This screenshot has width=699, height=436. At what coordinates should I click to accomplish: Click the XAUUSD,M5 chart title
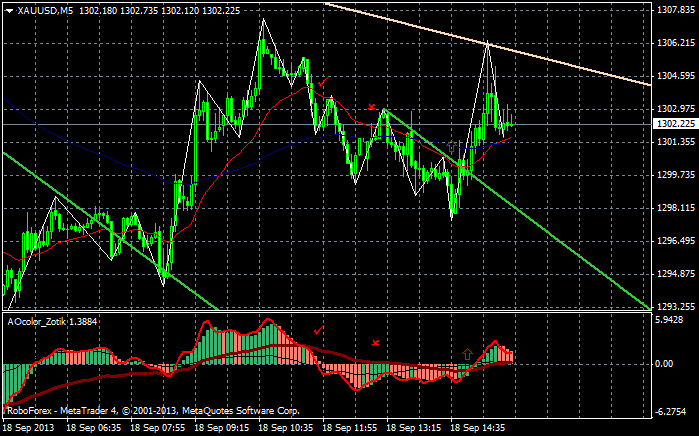tap(45, 11)
